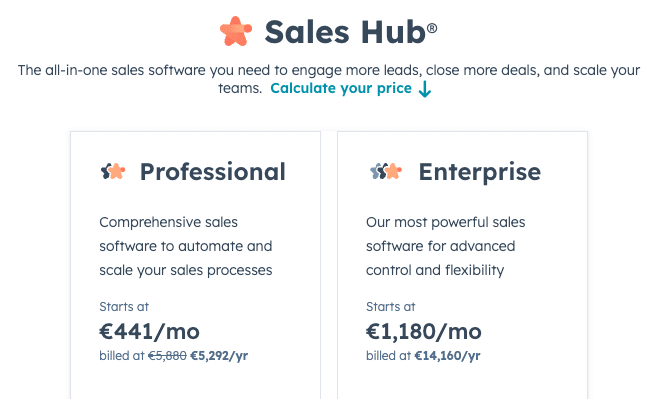This screenshot has width=667, height=399.
Task: Select the Enterprise plan title
Action: [480, 172]
